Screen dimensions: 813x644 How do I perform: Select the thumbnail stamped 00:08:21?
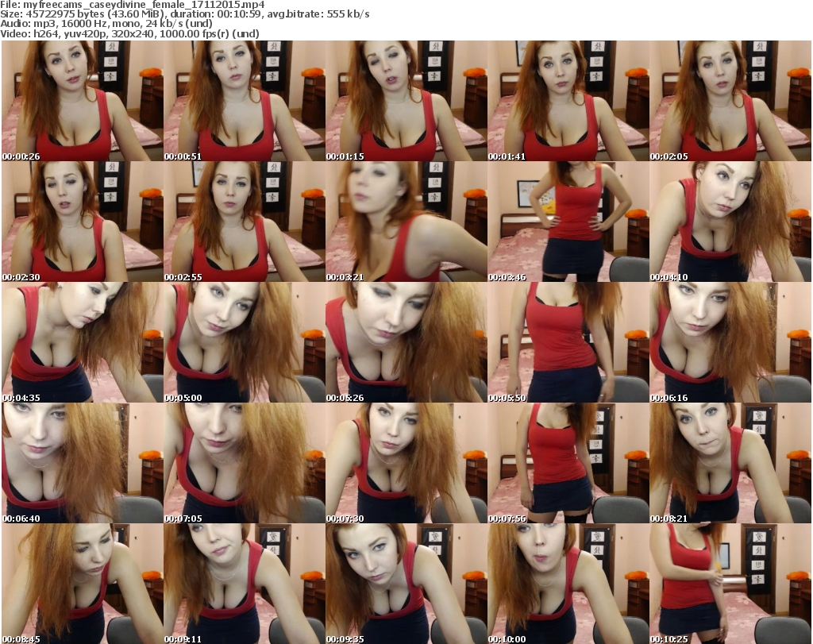pyautogui.click(x=730, y=463)
